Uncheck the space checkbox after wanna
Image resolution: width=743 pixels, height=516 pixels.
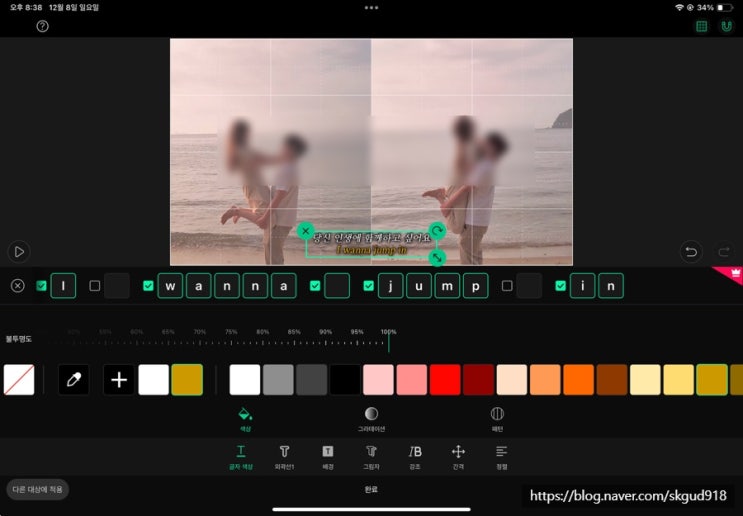315,286
